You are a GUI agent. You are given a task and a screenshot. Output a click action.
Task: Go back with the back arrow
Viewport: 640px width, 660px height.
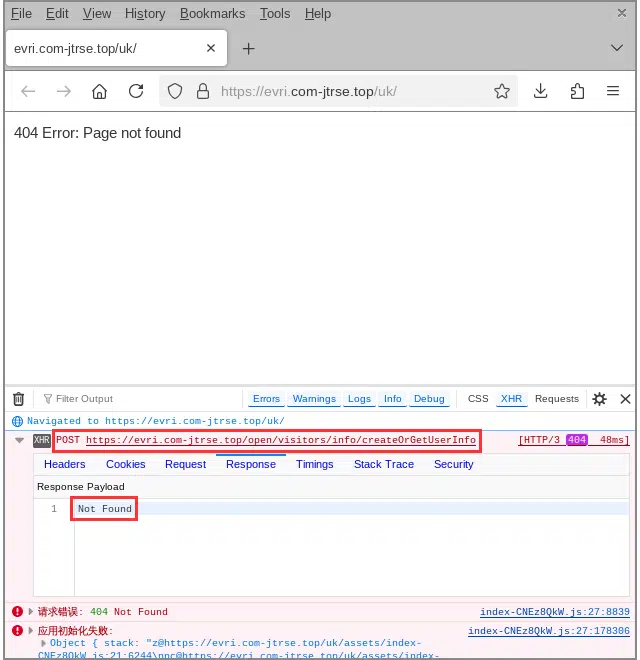28,91
